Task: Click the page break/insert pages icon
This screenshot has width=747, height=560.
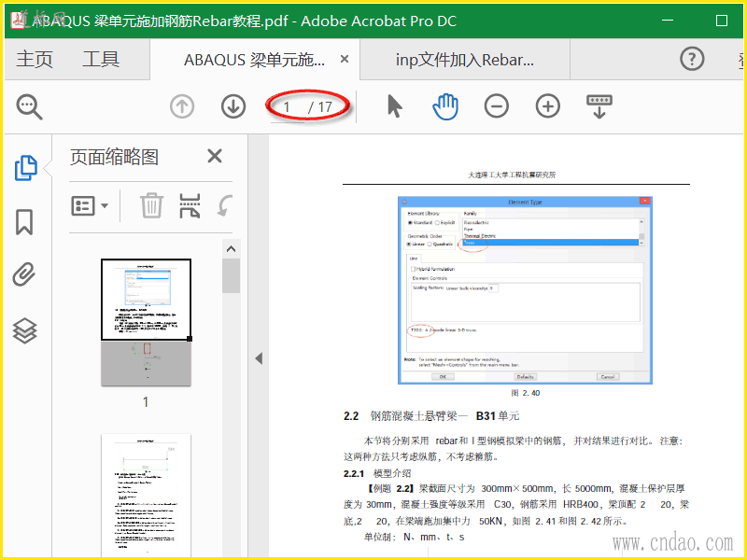Action: click(x=190, y=205)
